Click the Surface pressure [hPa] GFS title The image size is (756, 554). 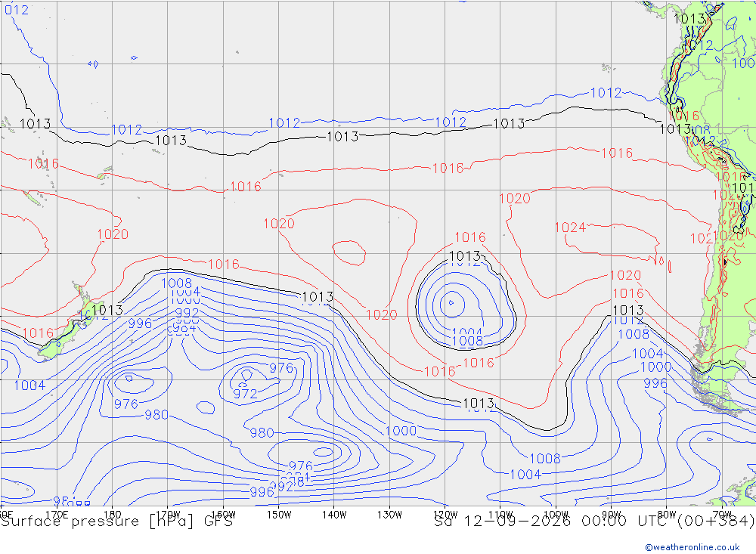coord(116,522)
